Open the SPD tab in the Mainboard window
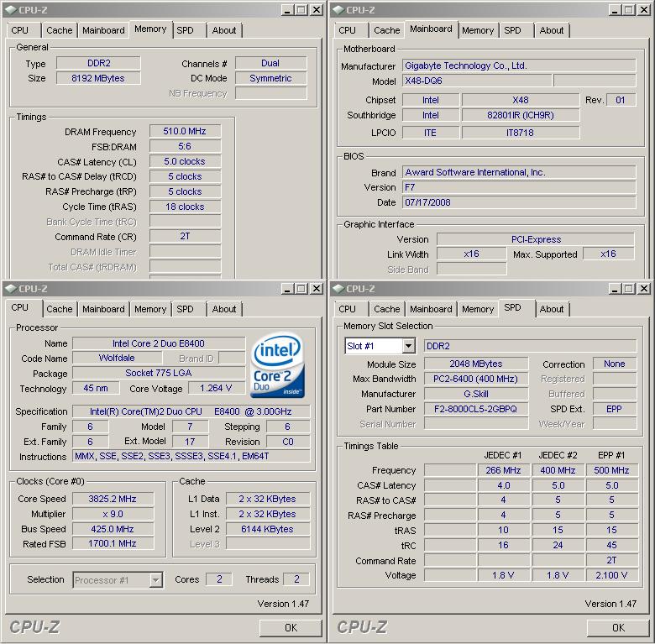Viewport: 655px width, 644px height. point(512,30)
